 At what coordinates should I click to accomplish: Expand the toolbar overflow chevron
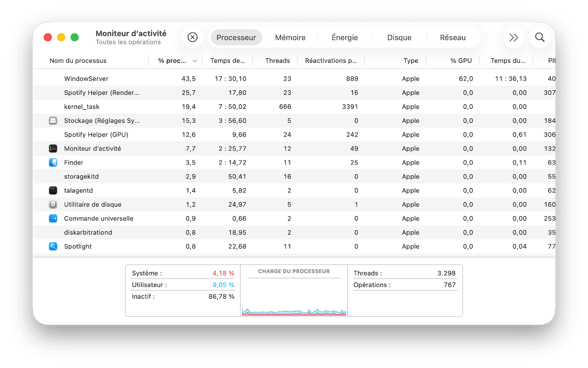tap(513, 37)
